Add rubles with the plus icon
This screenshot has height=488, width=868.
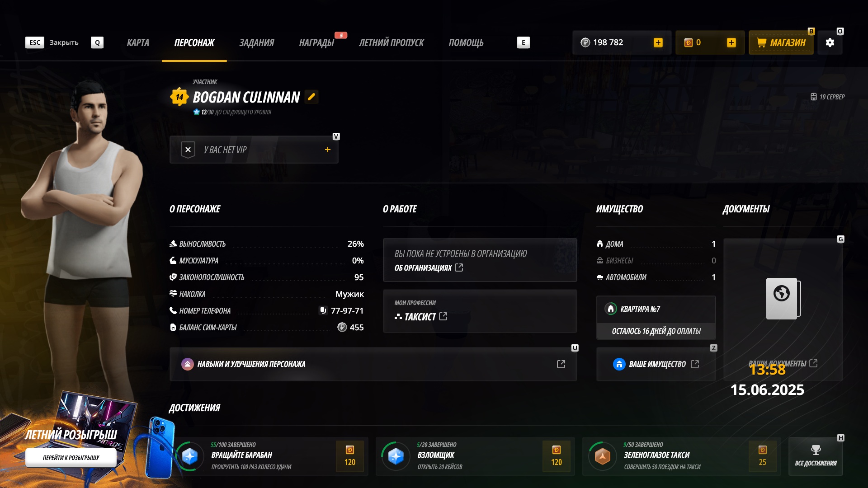click(658, 42)
